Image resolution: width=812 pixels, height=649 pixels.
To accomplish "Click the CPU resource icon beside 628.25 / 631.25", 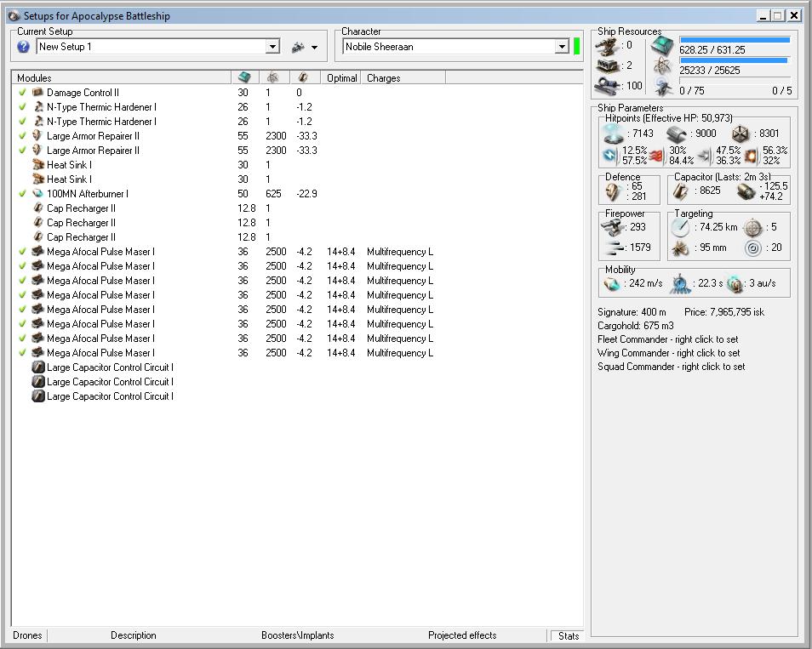I will coord(662,46).
